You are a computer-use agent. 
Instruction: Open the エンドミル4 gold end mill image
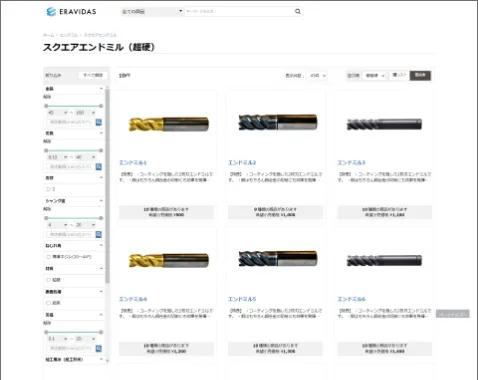(x=169, y=260)
